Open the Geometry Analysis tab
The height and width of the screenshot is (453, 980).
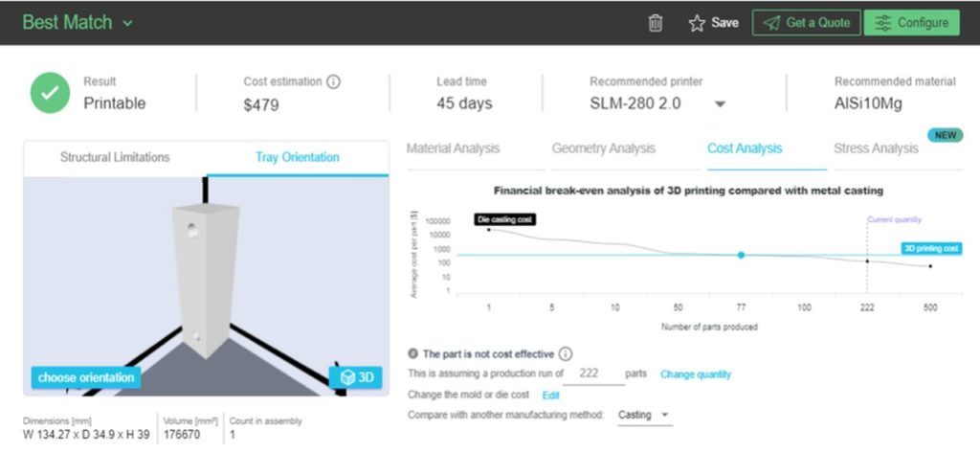603,148
